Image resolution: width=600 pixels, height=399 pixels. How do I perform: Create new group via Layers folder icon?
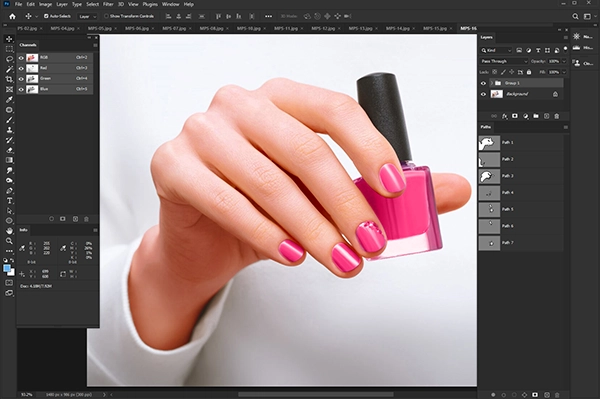pos(536,116)
